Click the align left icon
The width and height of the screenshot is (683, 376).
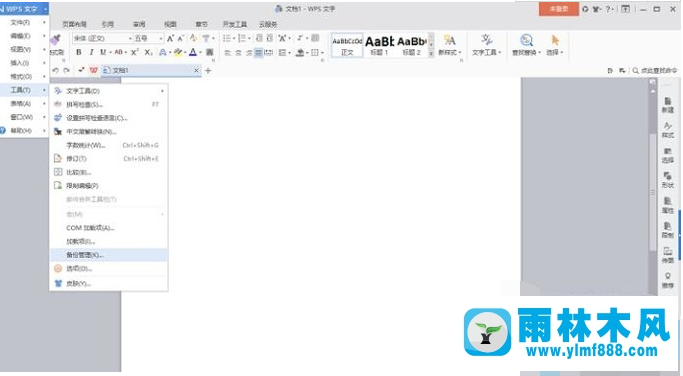click(x=228, y=53)
